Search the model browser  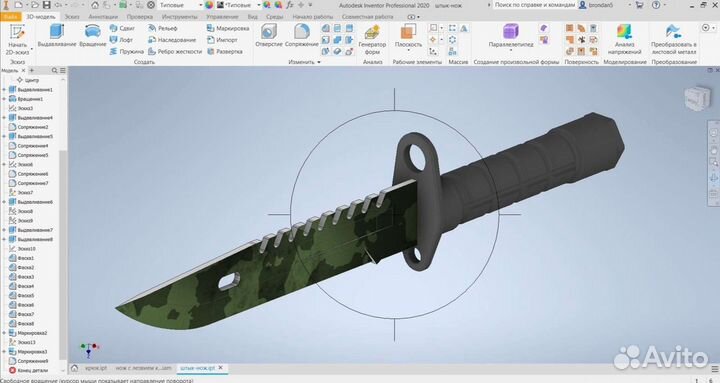pos(55,71)
